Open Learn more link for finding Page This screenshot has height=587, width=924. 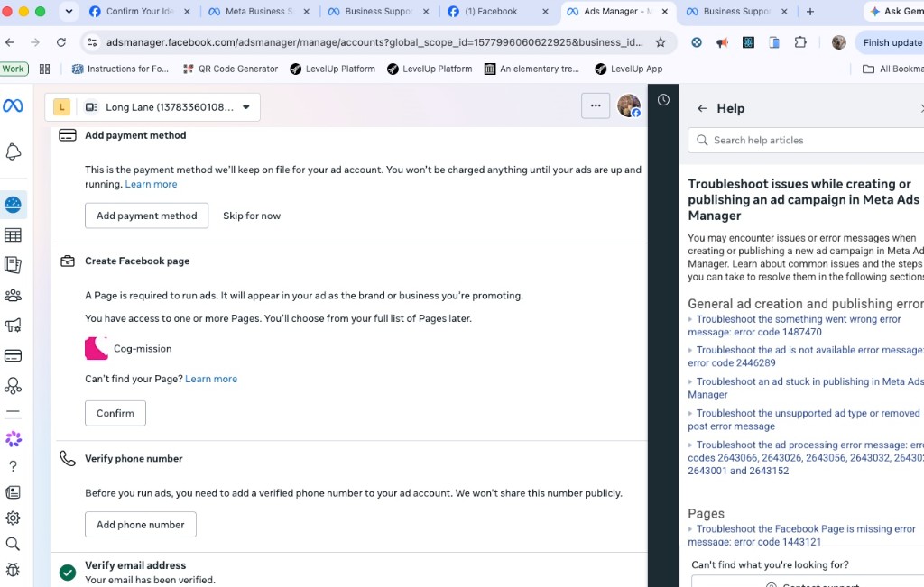point(211,380)
